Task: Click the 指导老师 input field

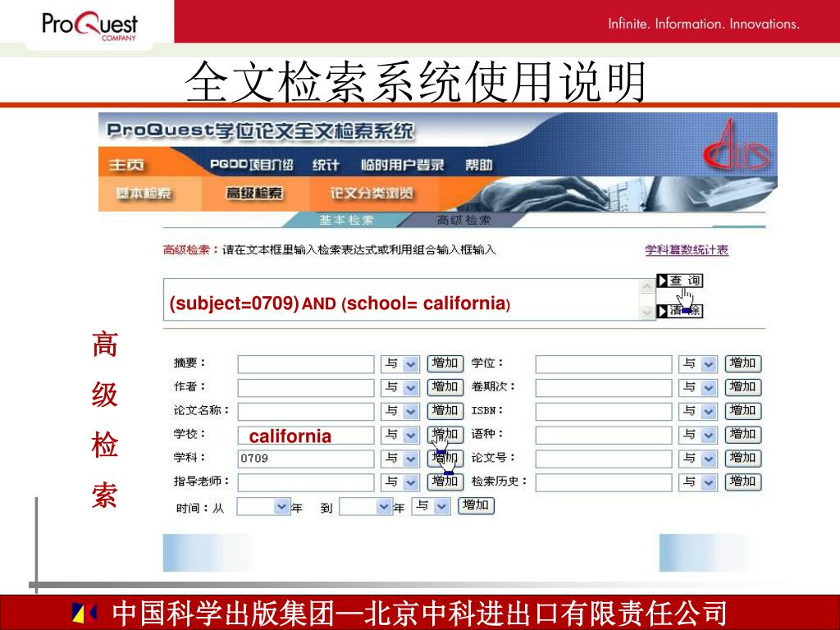Action: 306,482
